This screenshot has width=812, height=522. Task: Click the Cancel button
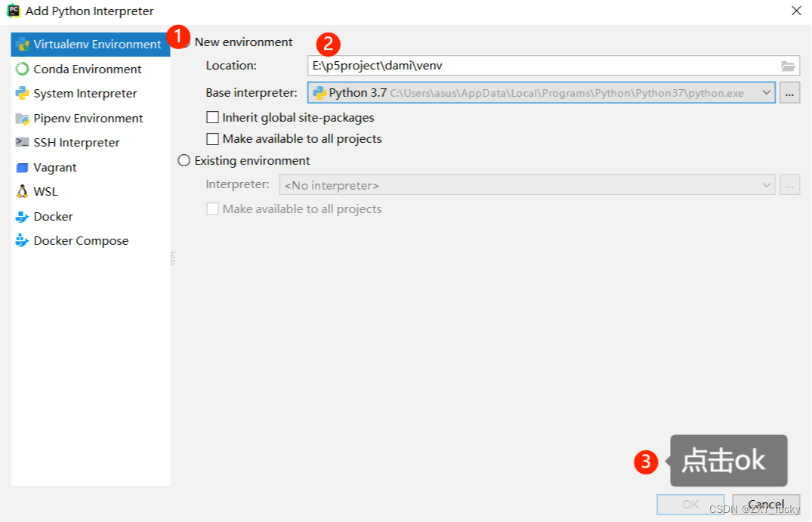[766, 505]
